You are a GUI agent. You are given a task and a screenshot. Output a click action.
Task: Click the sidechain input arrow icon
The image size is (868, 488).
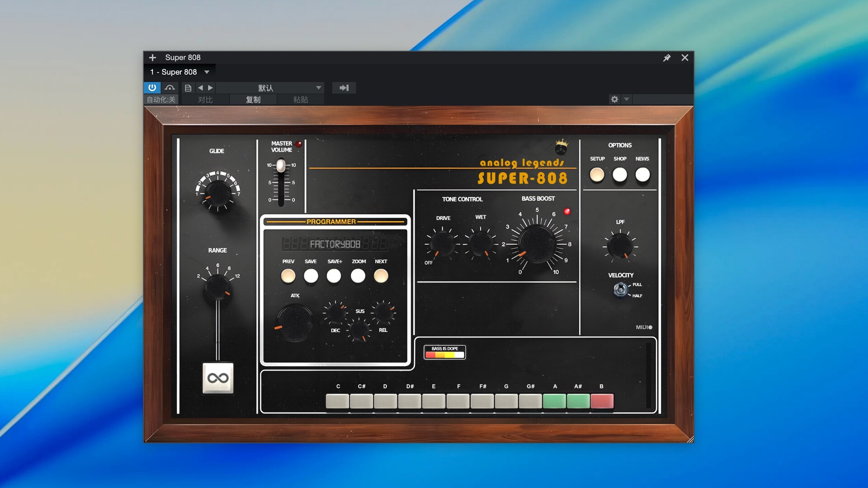pos(344,88)
